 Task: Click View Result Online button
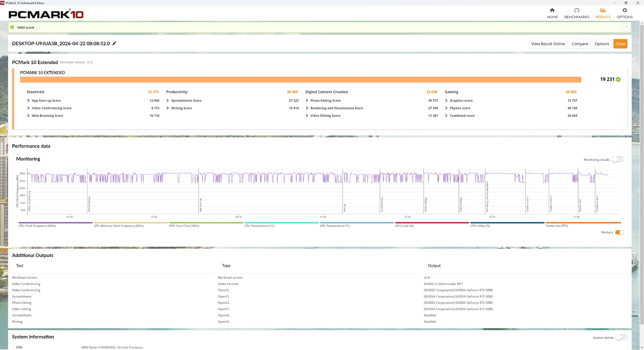coord(548,44)
